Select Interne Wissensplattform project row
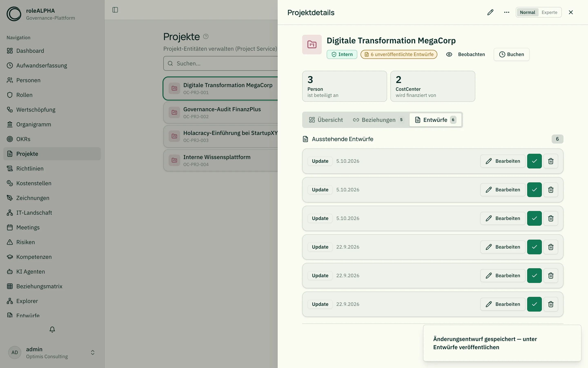Viewport: 588px width, 368px height. point(221,160)
